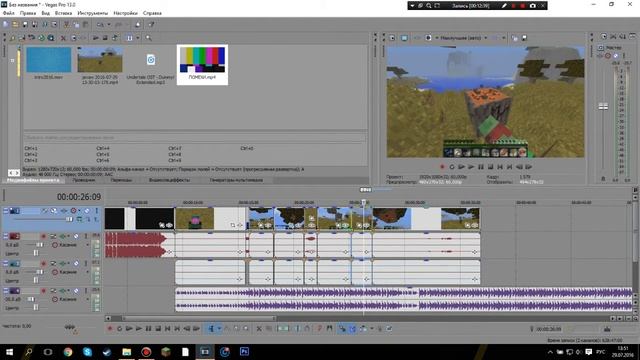Open Skype from the taskbar
Image resolution: width=640 pixels, height=360 pixels.
[87, 351]
